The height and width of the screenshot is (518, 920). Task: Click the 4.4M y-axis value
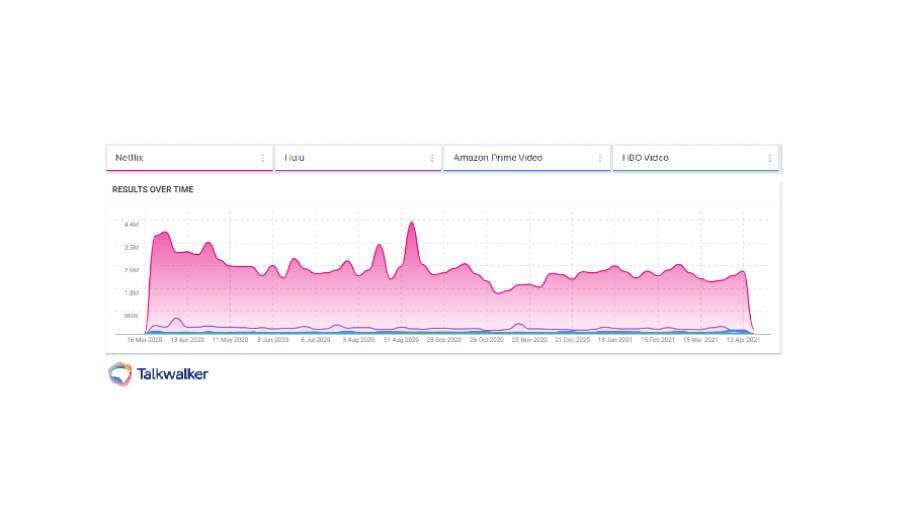[131, 225]
